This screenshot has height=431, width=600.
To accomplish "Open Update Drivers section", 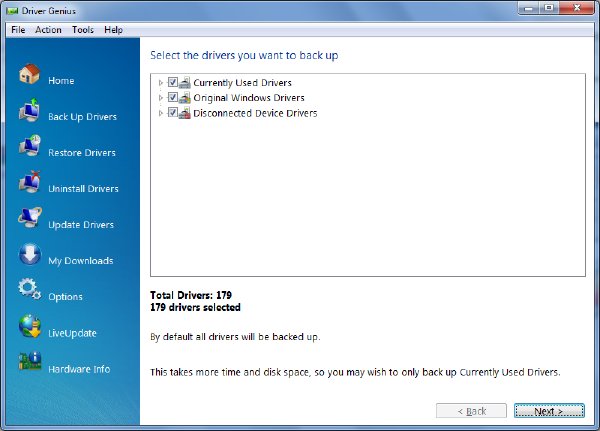I will (x=81, y=225).
